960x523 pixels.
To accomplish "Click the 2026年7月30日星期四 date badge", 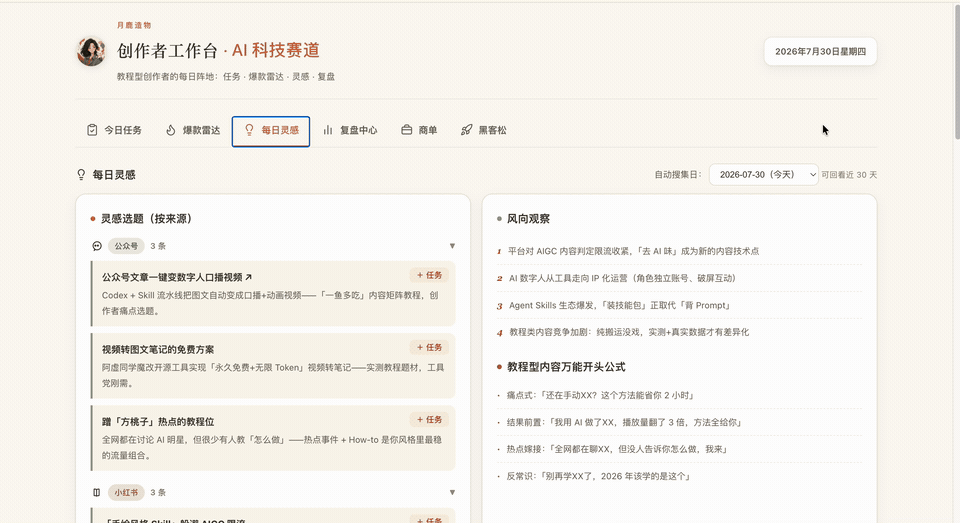I will click(x=820, y=51).
